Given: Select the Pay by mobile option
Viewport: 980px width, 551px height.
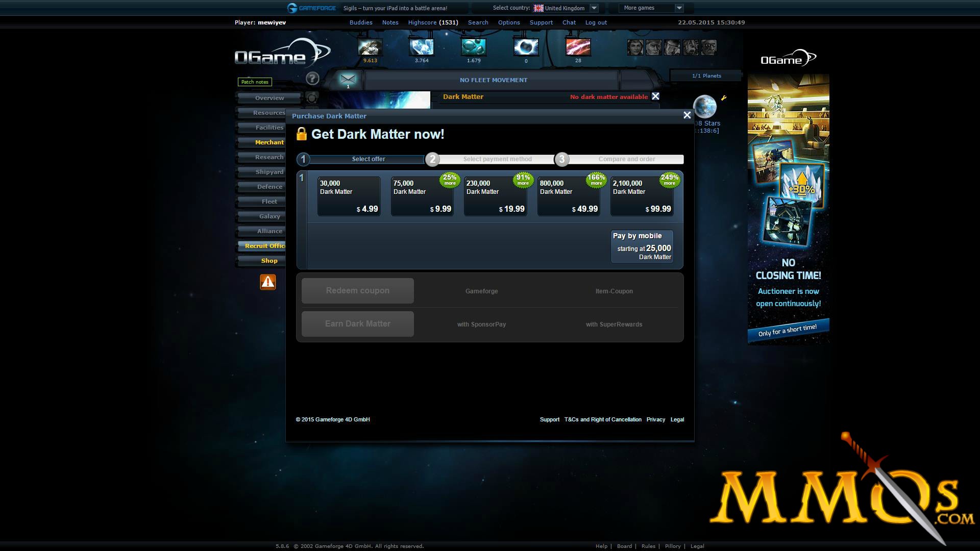Looking at the screenshot, I should coord(642,246).
